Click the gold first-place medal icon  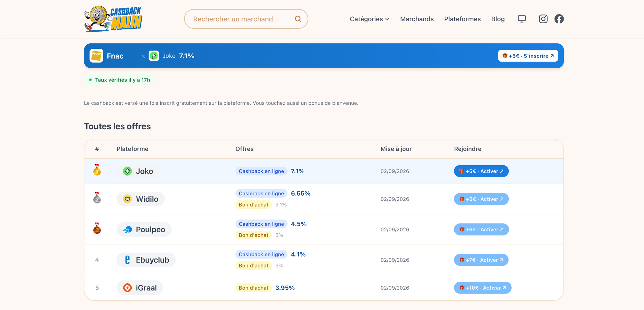tap(97, 170)
